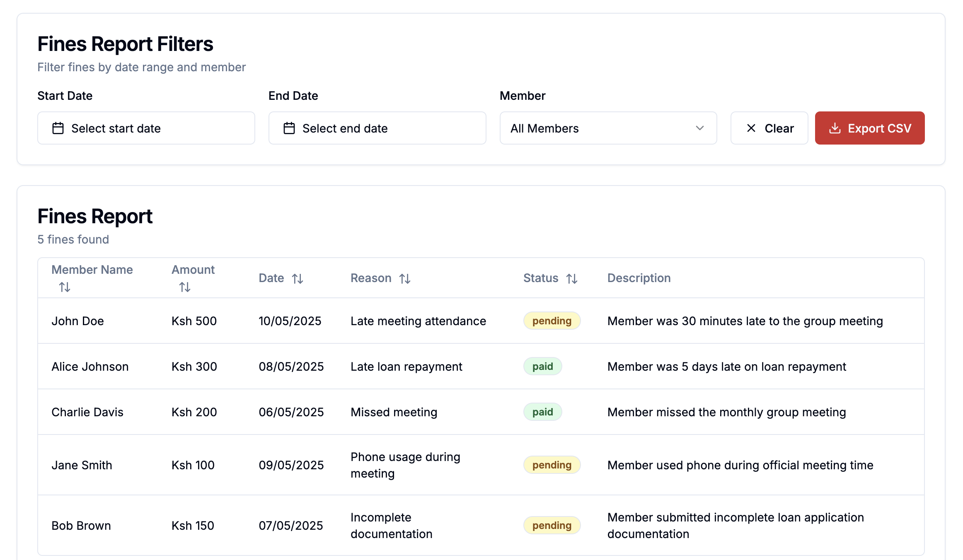The image size is (963, 560).
Task: Sort by Status arrows icon
Action: 572,279
